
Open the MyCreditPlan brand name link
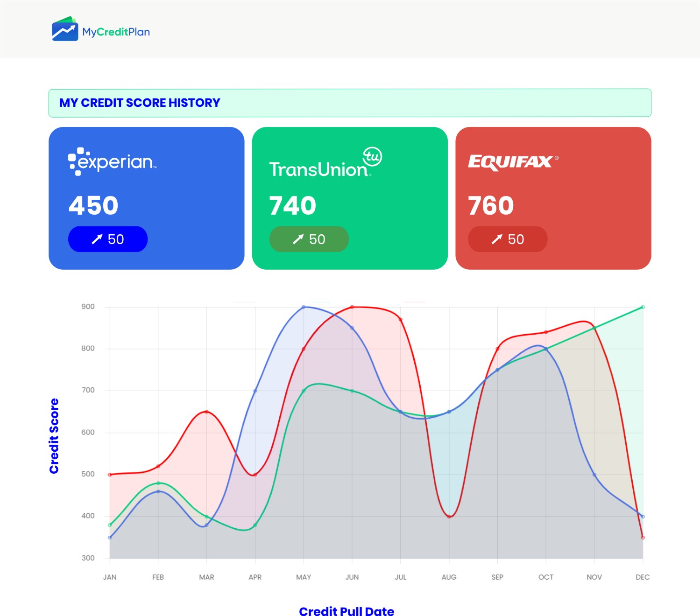(x=116, y=32)
